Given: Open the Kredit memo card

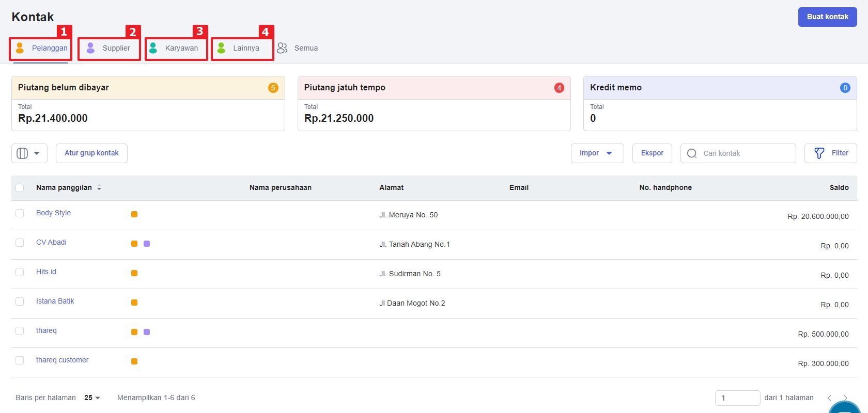Looking at the screenshot, I should tap(720, 104).
